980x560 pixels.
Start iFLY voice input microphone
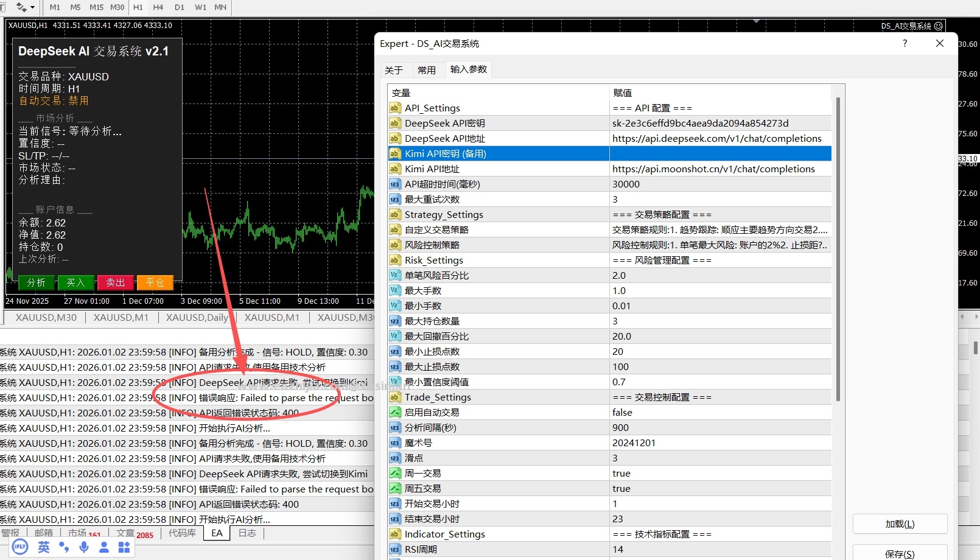click(84, 547)
